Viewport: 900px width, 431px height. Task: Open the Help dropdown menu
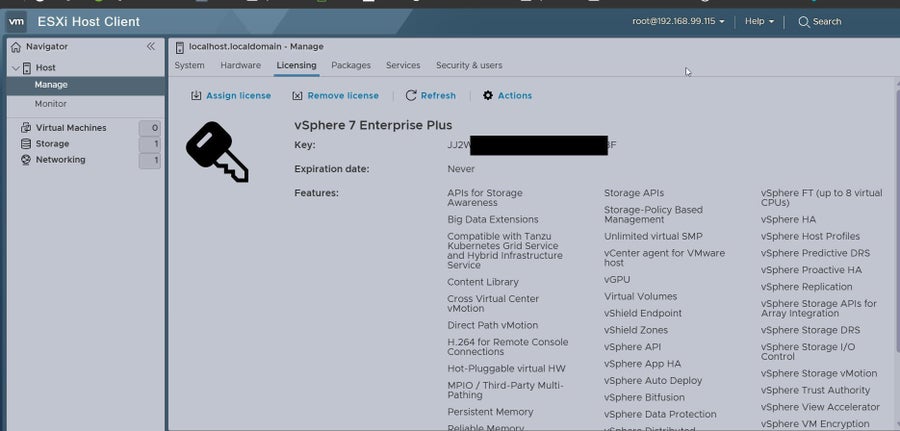pos(759,21)
